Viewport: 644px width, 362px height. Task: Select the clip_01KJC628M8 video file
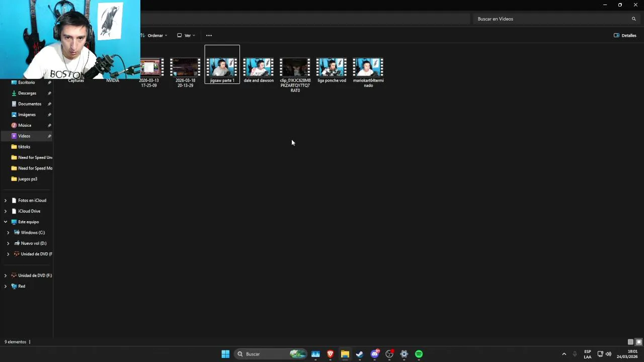coord(295,75)
